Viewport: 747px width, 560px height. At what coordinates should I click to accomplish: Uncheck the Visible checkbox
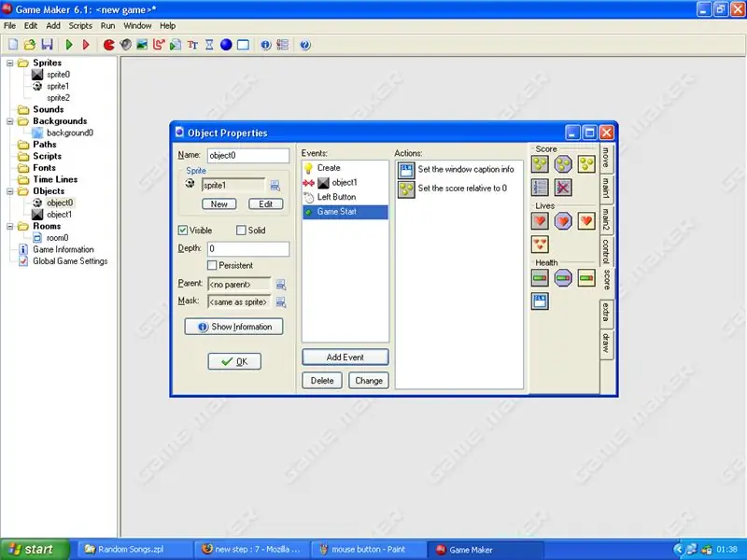(182, 231)
